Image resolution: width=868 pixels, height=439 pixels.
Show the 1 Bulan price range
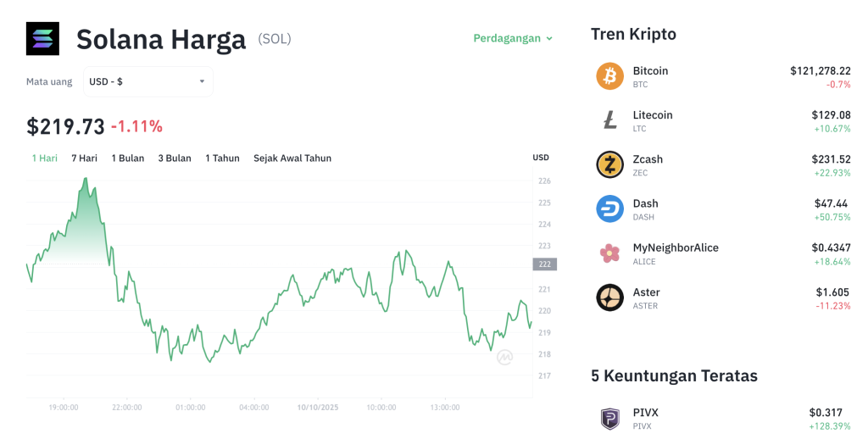click(x=127, y=158)
